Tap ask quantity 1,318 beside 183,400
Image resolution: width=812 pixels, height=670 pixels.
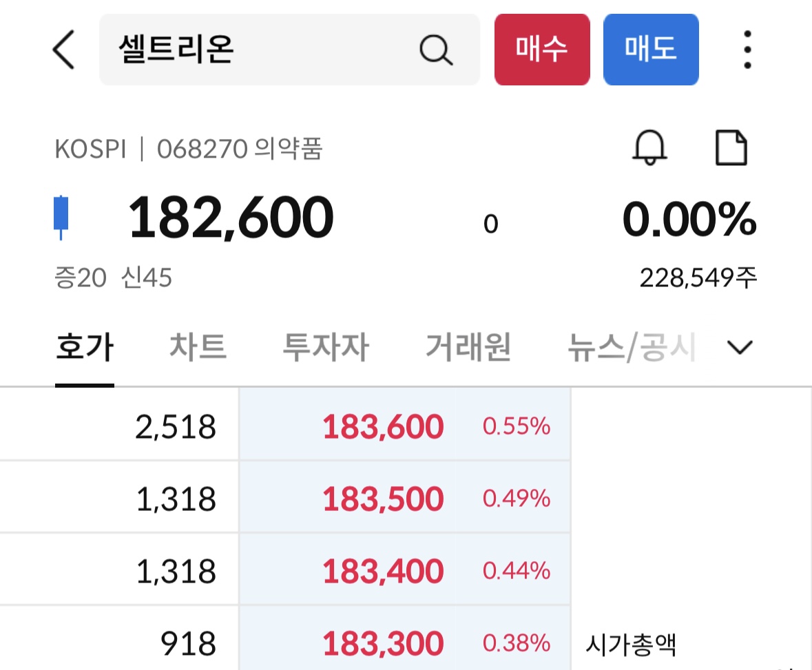click(x=176, y=572)
